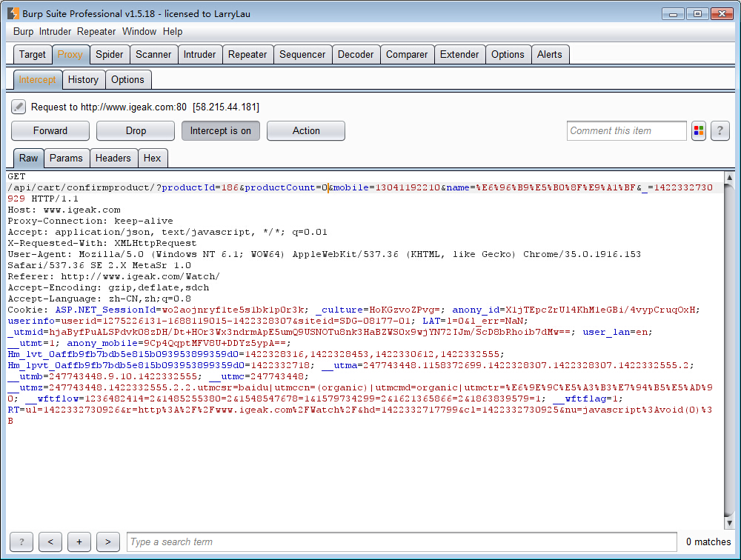The image size is (741, 560).
Task: Open the Repeater tool tab
Action: pyautogui.click(x=247, y=54)
